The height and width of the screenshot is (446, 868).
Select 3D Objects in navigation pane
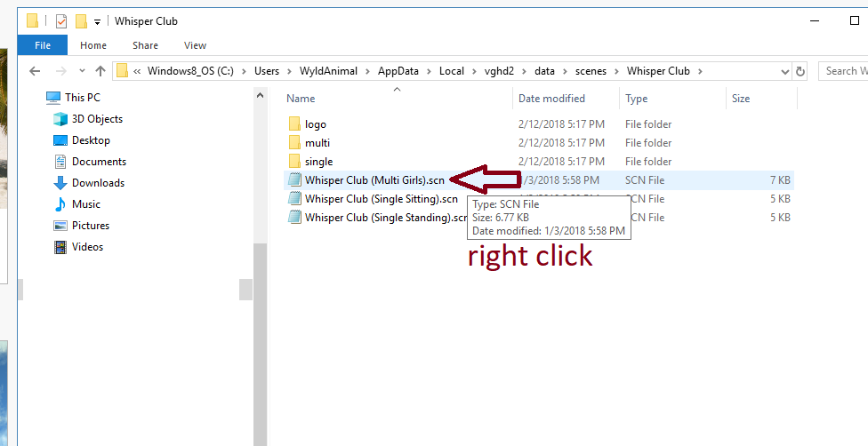[97, 119]
